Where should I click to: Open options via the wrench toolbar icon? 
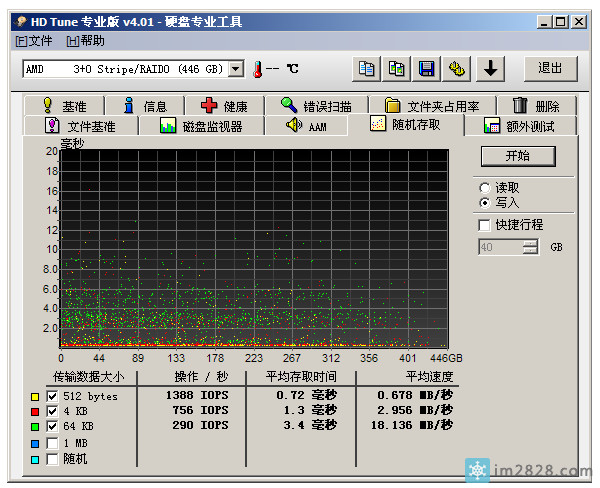[458, 69]
